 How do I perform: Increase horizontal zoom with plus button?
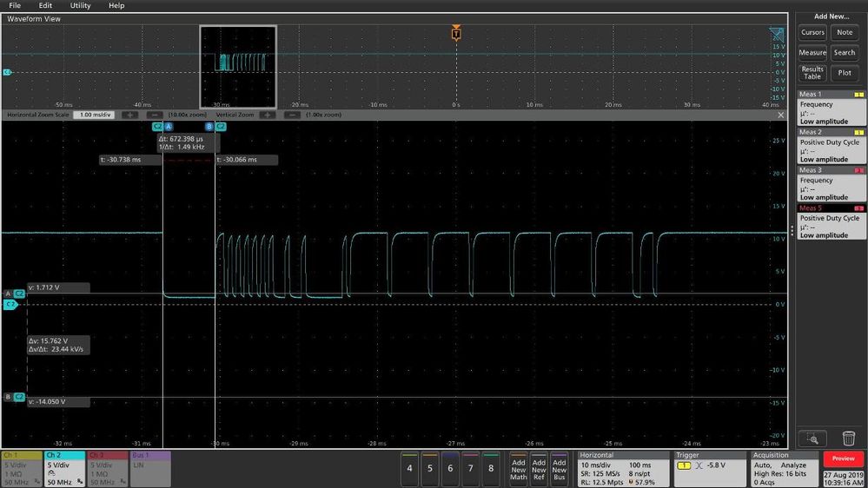129,115
